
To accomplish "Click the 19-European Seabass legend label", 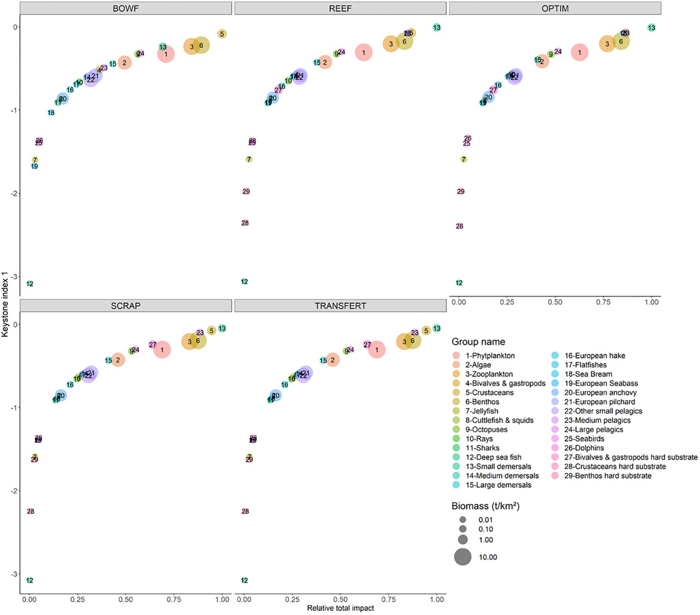I will point(601,383).
